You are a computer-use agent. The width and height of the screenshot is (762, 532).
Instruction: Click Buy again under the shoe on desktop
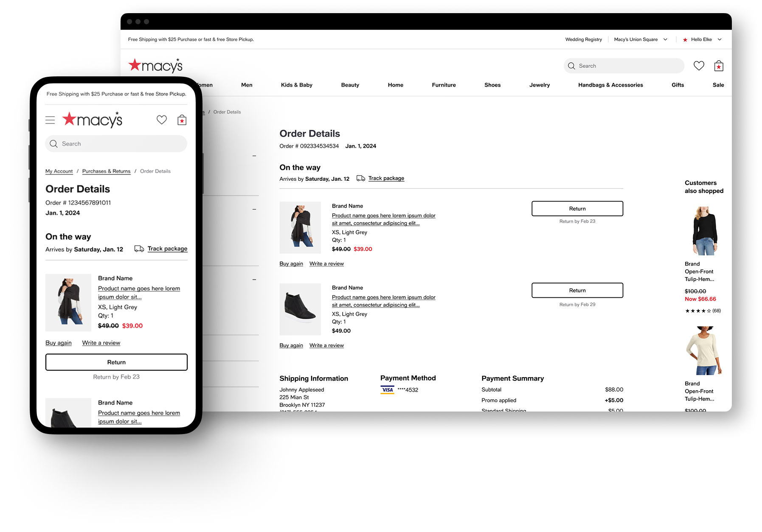coord(291,346)
